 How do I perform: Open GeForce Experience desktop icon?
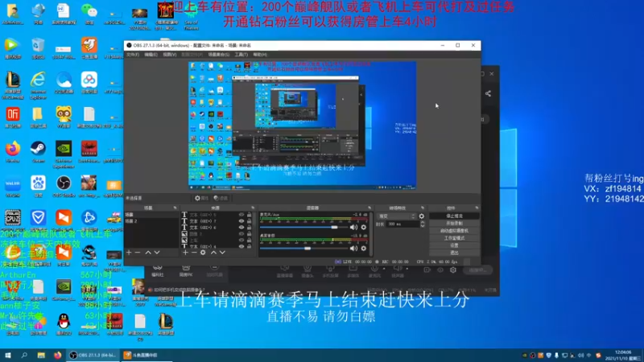[64, 154]
